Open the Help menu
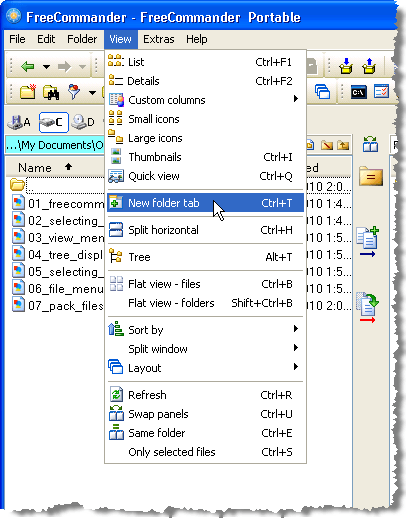The height and width of the screenshot is (518, 406). pyautogui.click(x=197, y=39)
